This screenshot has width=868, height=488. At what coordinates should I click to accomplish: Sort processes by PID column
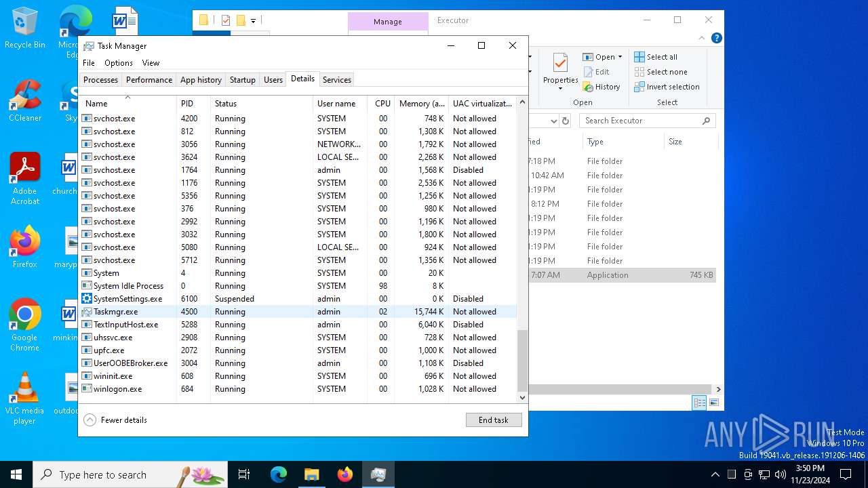click(x=193, y=104)
